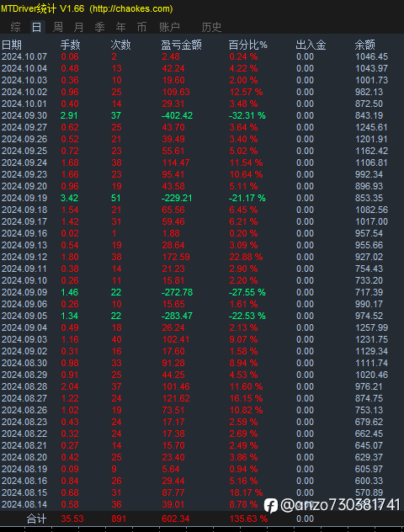Click the 17.38 profit value
The width and height of the screenshot is (404, 532).
(x=173, y=434)
